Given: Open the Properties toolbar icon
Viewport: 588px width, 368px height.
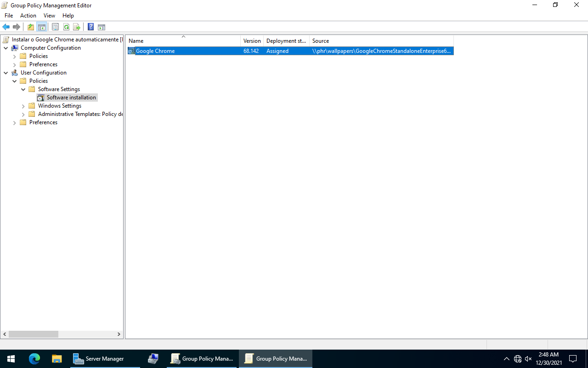Looking at the screenshot, I should pyautogui.click(x=55, y=27).
